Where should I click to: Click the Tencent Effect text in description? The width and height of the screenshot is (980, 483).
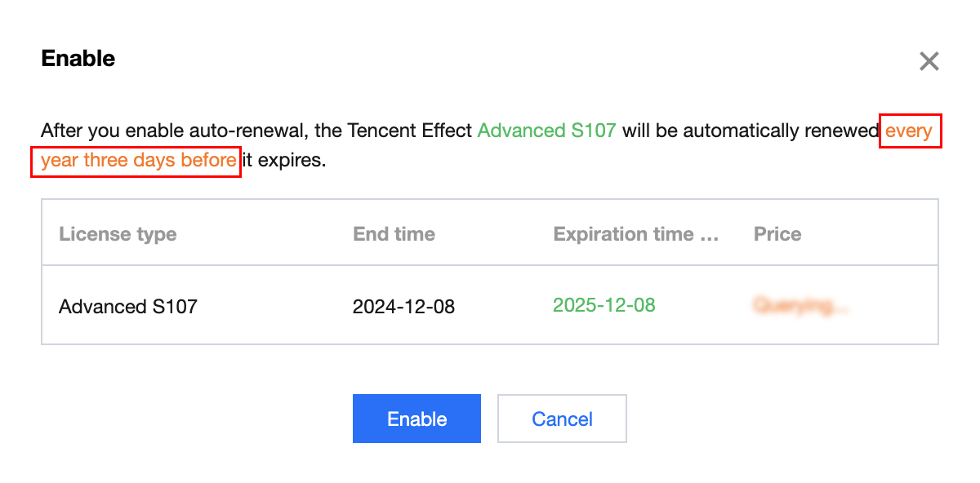(410, 131)
